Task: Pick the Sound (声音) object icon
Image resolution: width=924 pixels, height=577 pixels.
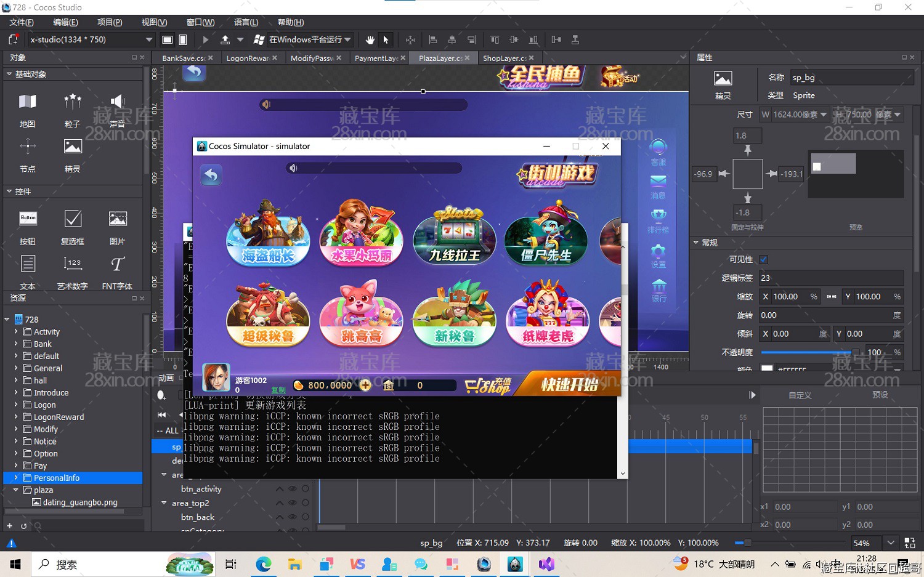Action: pos(117,102)
